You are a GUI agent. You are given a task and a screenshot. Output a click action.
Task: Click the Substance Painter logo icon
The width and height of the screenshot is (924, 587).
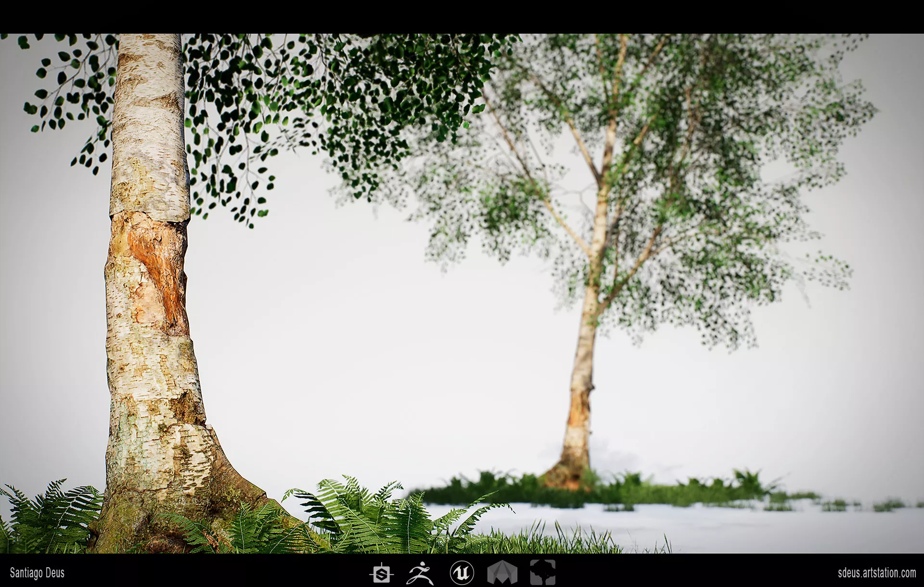click(x=382, y=574)
